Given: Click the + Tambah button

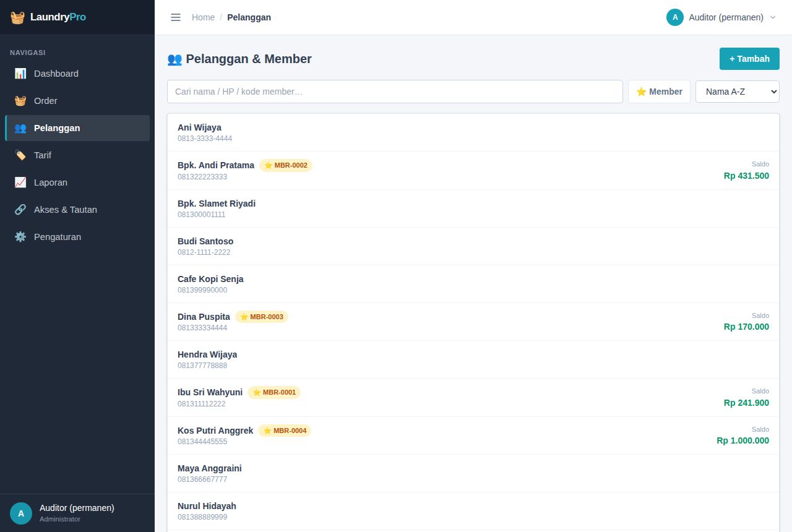Looking at the screenshot, I should (749, 59).
